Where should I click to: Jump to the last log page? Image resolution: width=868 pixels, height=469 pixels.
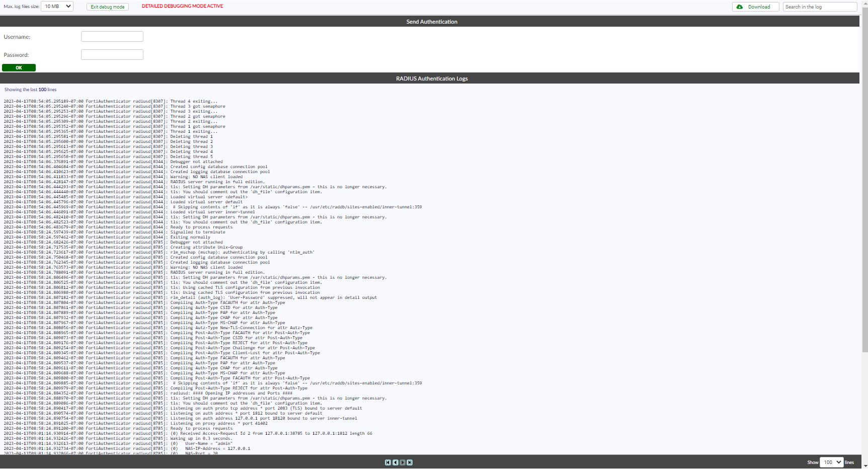pos(410,462)
